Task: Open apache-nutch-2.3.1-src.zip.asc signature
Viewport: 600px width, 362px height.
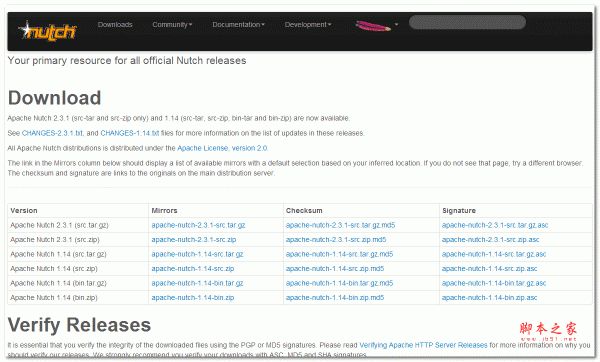Action: [x=491, y=240]
